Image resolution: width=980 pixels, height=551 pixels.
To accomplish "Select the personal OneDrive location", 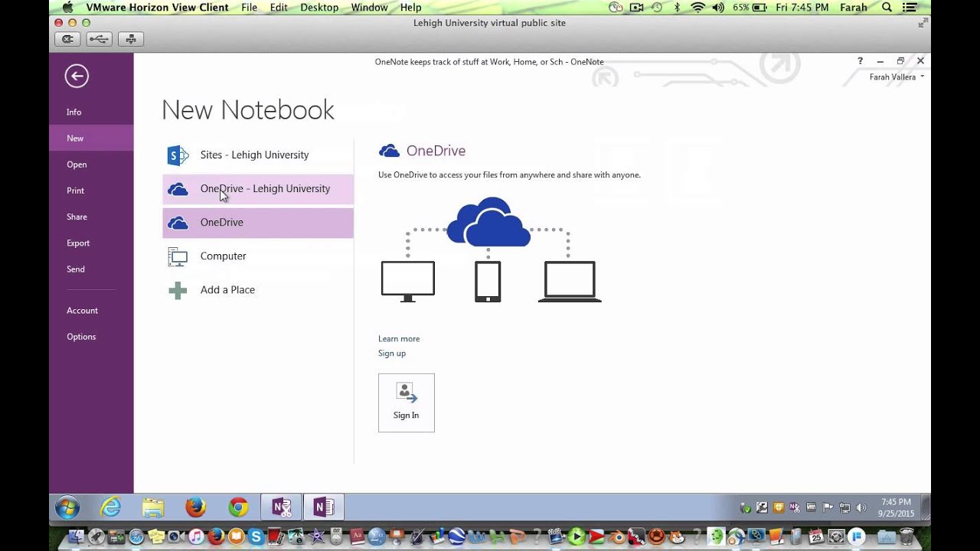I will tap(258, 223).
